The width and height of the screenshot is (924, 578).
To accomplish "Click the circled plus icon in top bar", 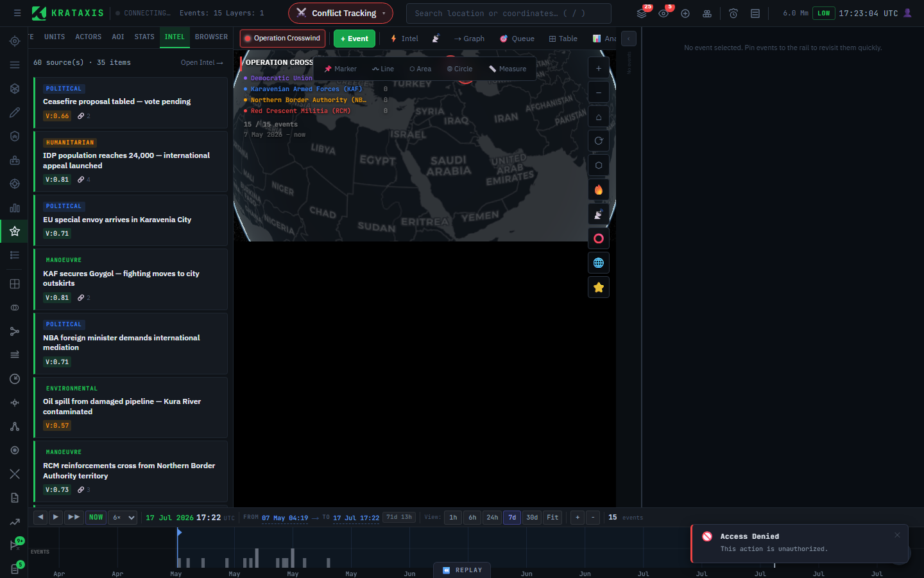I will pos(685,13).
